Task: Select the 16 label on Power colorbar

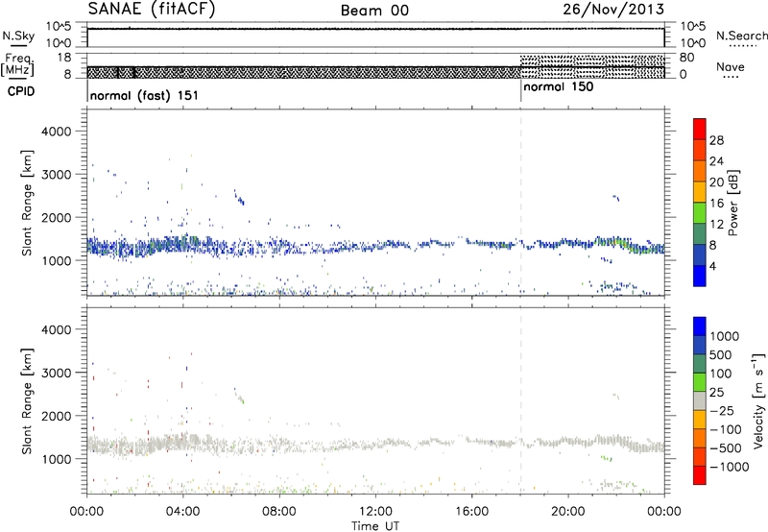Action: click(716, 203)
